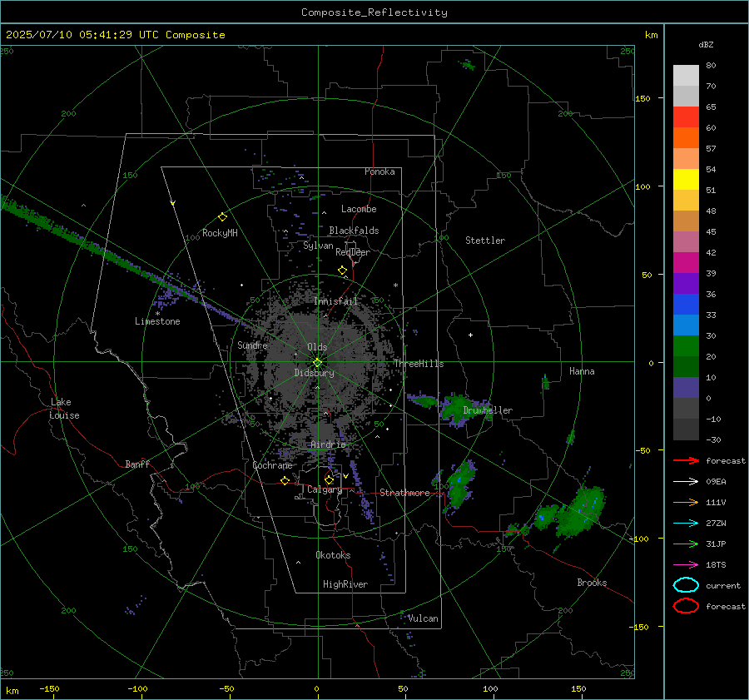Click the Hanna town label

[582, 371]
